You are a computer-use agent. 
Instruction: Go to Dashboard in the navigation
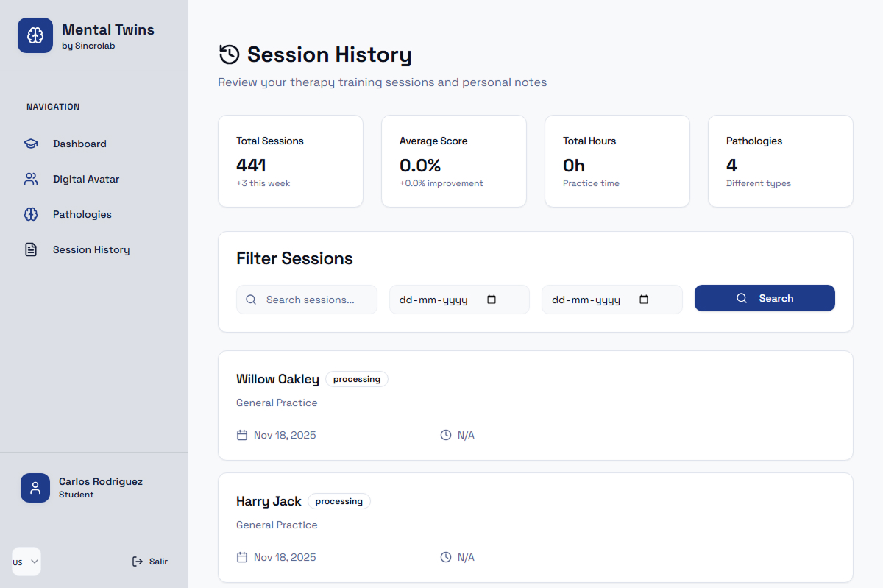point(79,144)
